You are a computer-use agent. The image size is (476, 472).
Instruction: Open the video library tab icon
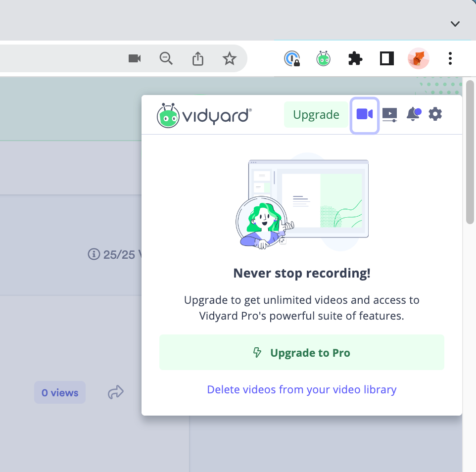tap(390, 115)
